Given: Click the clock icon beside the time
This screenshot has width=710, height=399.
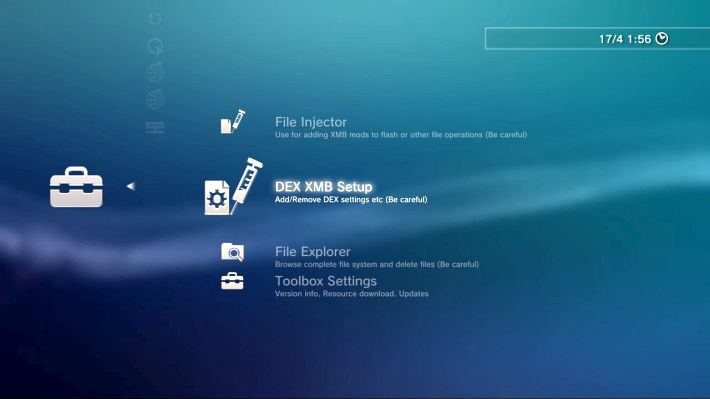Looking at the screenshot, I should pos(662,38).
